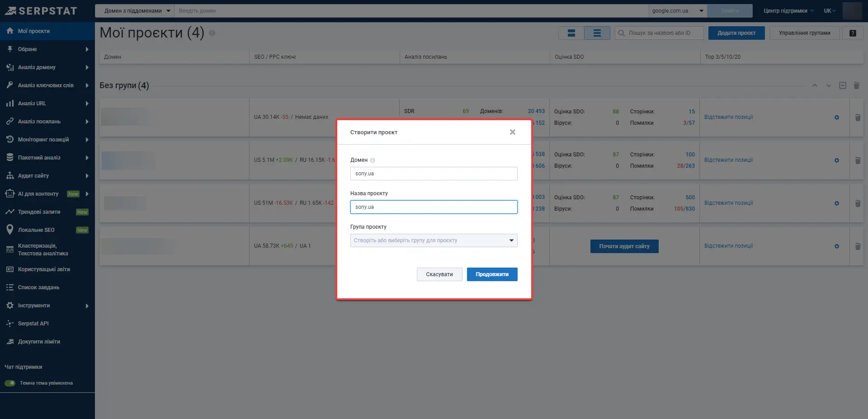
Task: Click the settings gear in the UA 30.14K row
Action: click(x=837, y=118)
